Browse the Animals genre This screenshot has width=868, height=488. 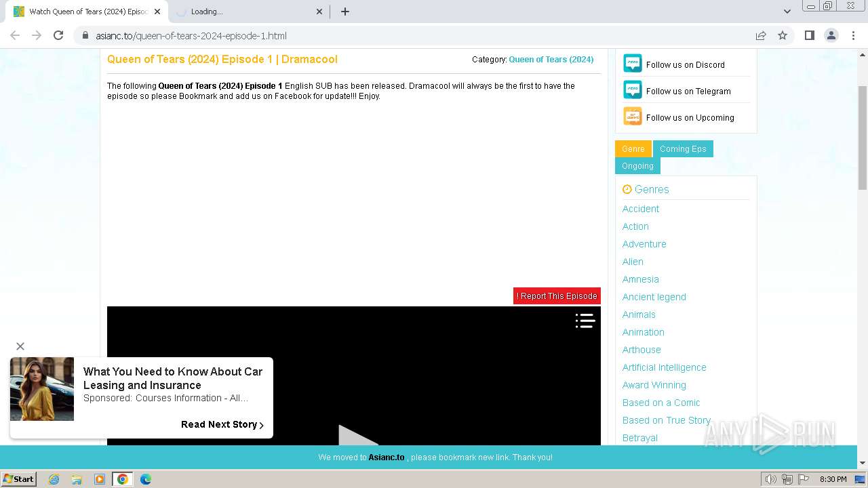click(639, 314)
